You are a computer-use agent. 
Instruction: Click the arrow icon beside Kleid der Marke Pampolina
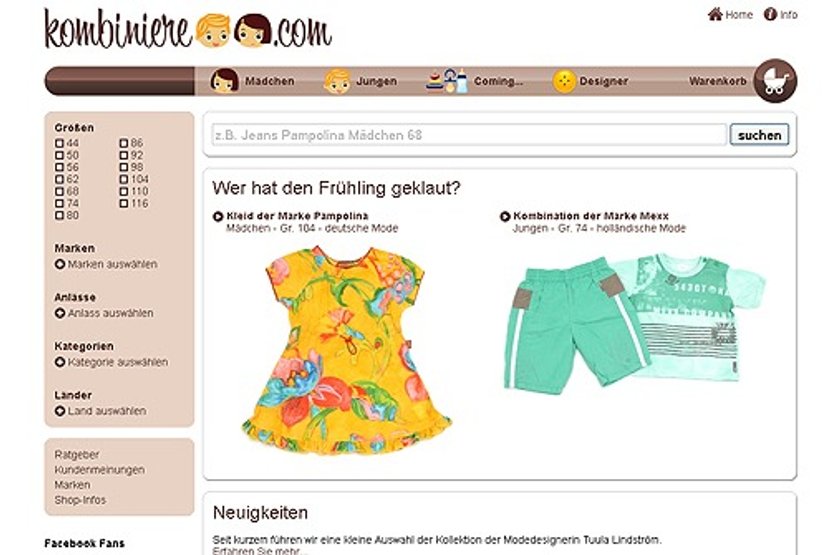coord(218,216)
